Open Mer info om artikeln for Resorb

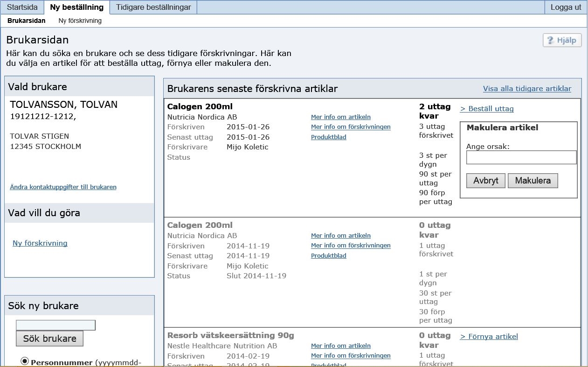click(x=340, y=346)
